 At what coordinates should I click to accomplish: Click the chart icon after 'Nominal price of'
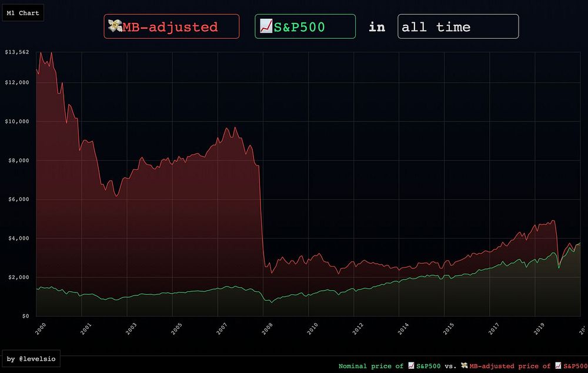tap(411, 365)
